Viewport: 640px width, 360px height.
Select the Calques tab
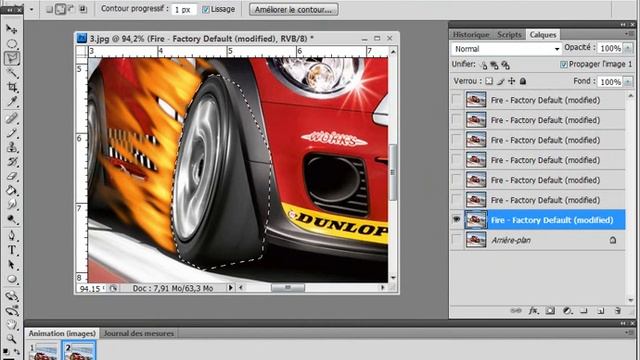point(543,35)
